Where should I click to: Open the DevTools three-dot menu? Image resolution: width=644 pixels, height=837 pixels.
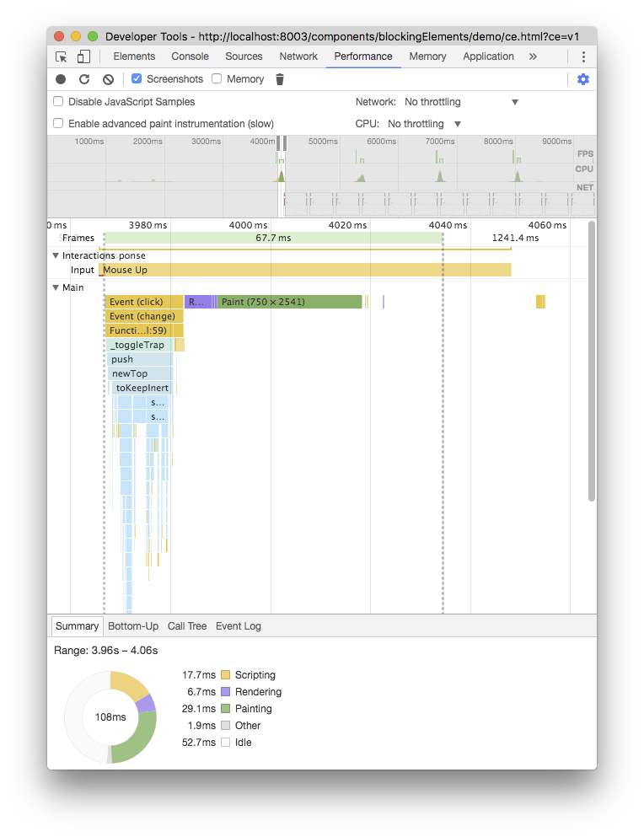[583, 56]
